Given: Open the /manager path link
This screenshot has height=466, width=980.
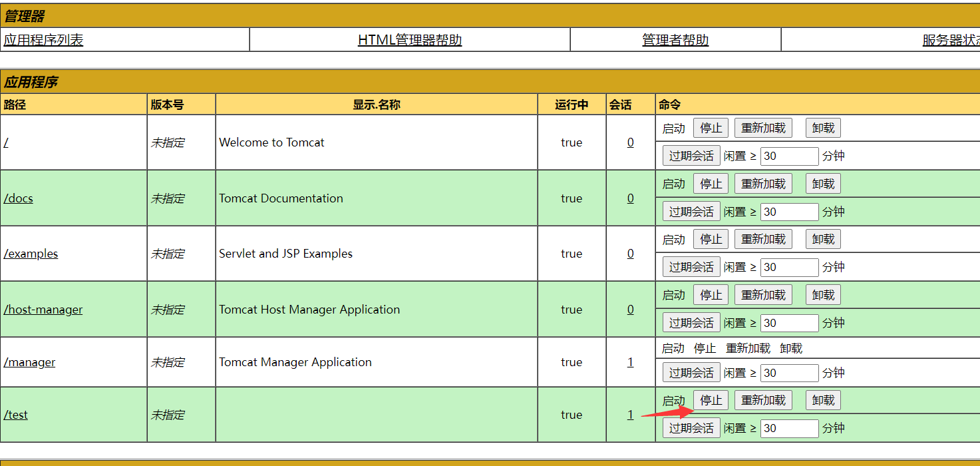Looking at the screenshot, I should 29,362.
